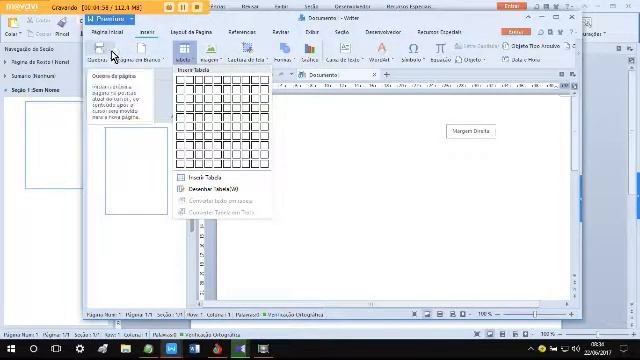Screen dimensions: 640x360
Task: Adjust the back window zoom slider handle
Action: click(x=597, y=334)
